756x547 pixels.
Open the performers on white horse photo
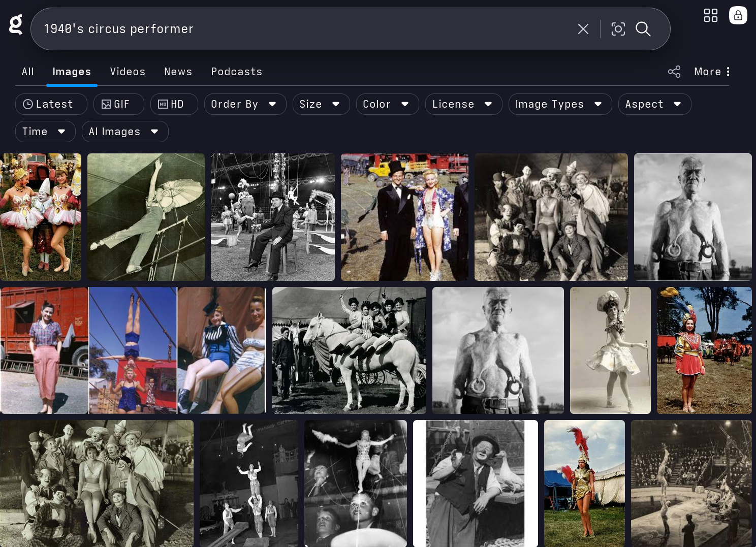pyautogui.click(x=350, y=350)
